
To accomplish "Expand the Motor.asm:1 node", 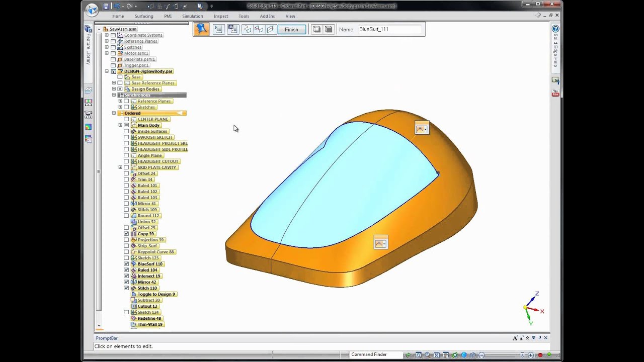I will [x=107, y=53].
